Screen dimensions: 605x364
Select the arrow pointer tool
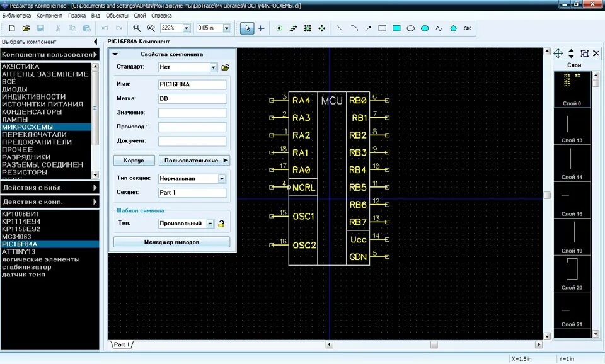(x=247, y=28)
